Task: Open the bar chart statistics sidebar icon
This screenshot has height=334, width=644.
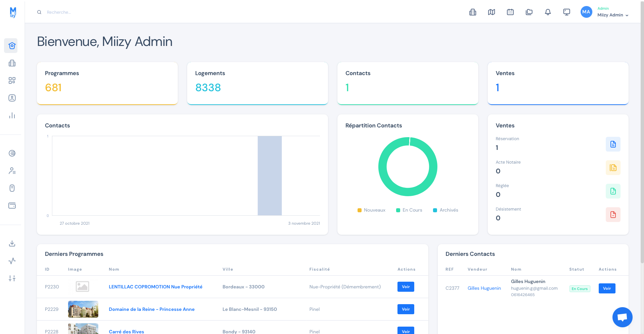Action: pos(12,115)
